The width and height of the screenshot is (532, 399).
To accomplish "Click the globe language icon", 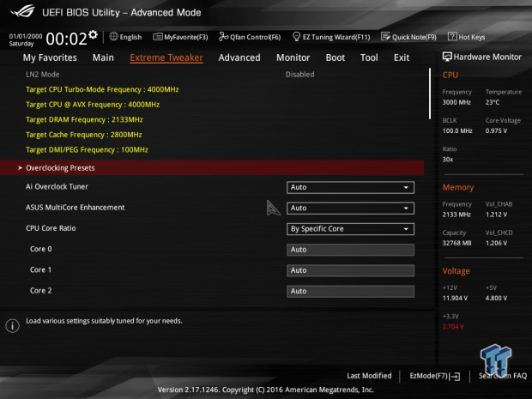I will 113,36.
